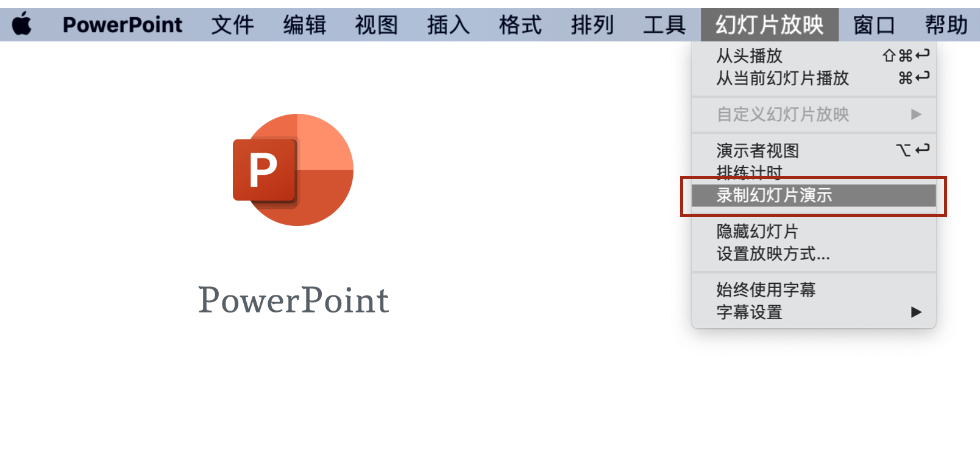Open the 编辑 menu
Screen dimensions: 980x469
pyautogui.click(x=305, y=25)
